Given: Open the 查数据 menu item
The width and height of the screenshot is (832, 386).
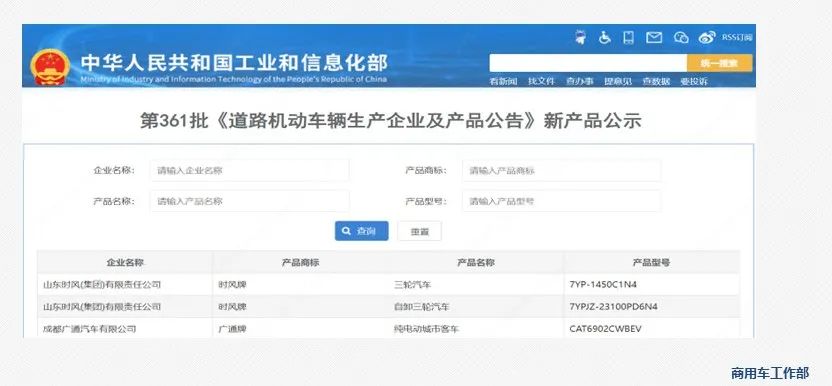Looking at the screenshot, I should (x=656, y=81).
